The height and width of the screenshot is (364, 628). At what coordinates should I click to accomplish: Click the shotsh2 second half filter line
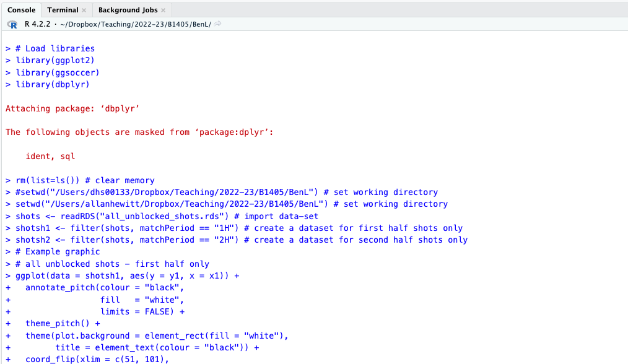(242, 240)
